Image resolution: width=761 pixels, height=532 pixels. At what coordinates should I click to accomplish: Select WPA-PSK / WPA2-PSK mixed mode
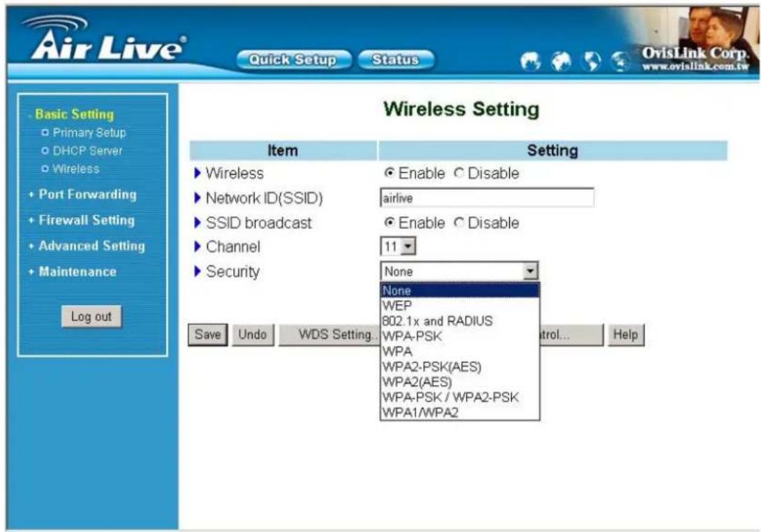click(x=459, y=397)
